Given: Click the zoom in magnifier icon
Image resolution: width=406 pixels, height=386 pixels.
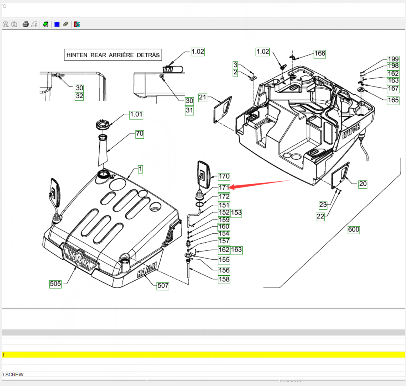Looking at the screenshot, I should tap(6, 24).
